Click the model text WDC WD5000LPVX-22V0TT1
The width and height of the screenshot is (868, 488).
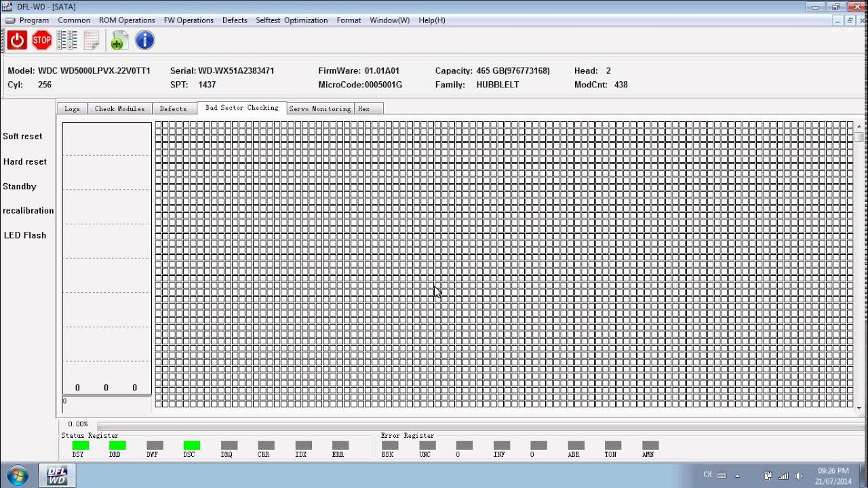[94, 70]
